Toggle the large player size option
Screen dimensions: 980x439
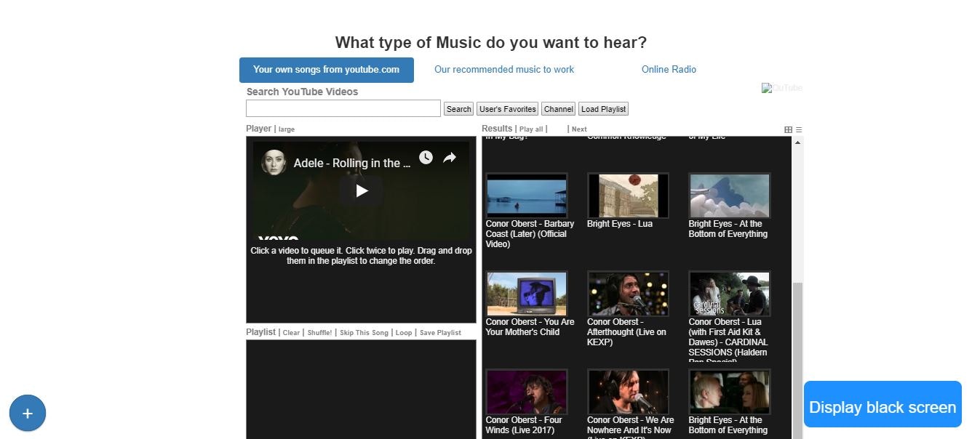coord(286,129)
